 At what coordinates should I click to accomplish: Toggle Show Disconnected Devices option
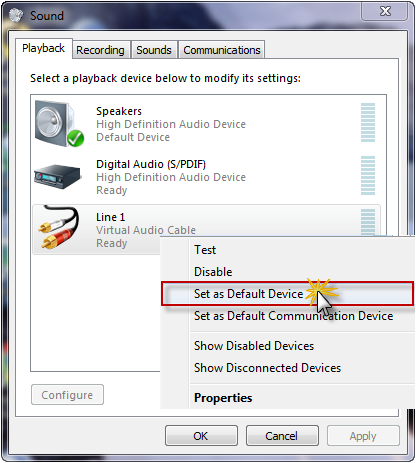267,368
